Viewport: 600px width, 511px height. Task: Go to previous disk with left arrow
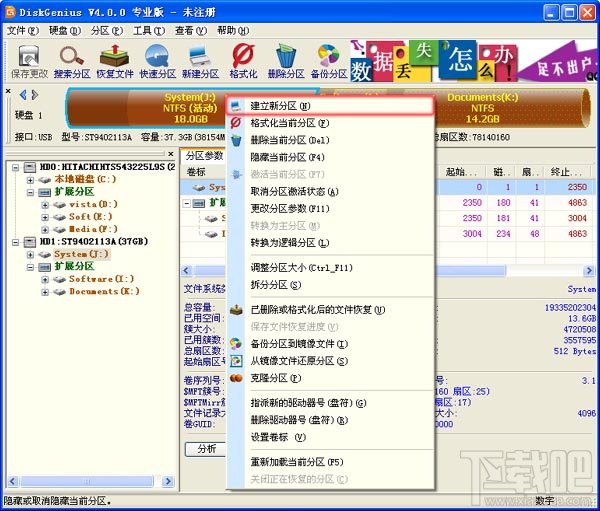click(23, 95)
